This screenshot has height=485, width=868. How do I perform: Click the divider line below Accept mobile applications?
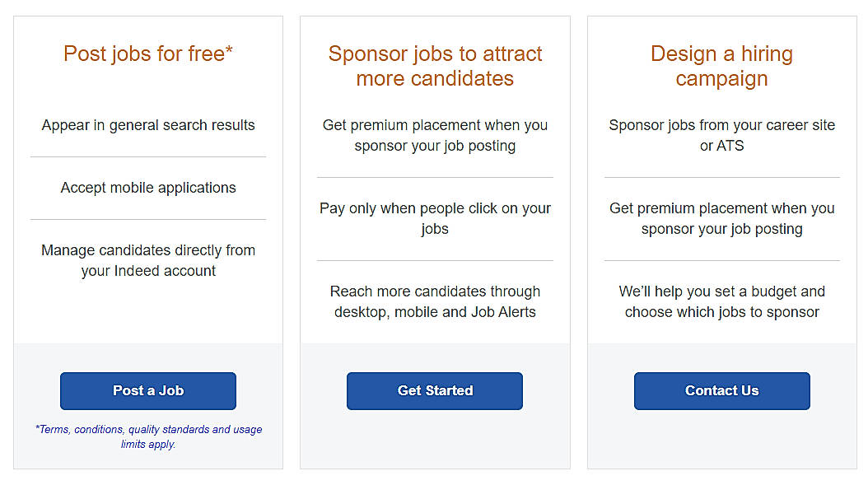pos(148,219)
